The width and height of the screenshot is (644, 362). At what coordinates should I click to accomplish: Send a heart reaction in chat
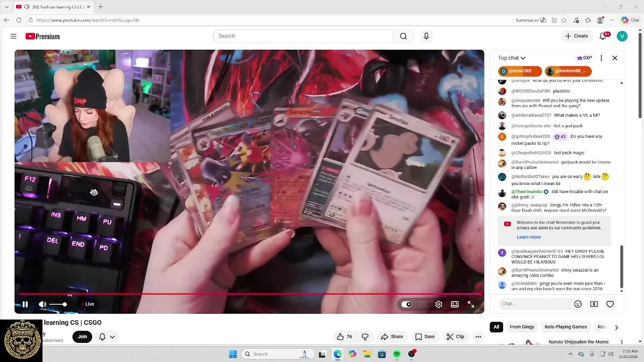tap(610, 304)
